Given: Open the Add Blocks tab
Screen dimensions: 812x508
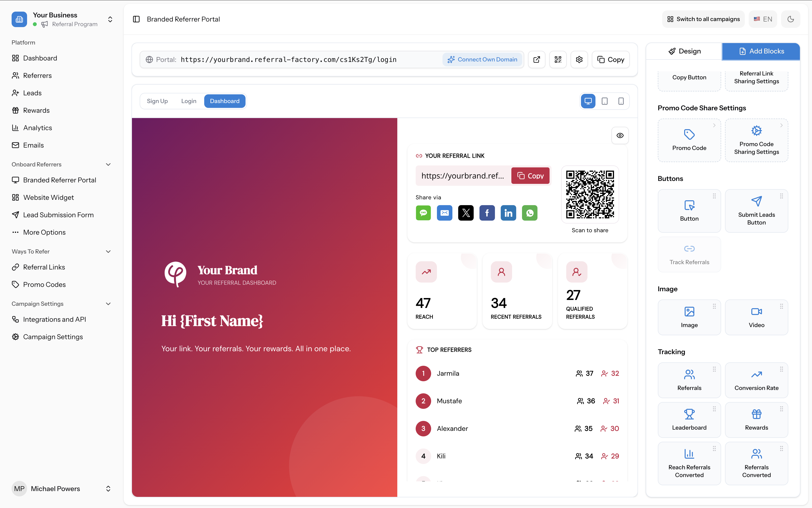Looking at the screenshot, I should (x=761, y=51).
